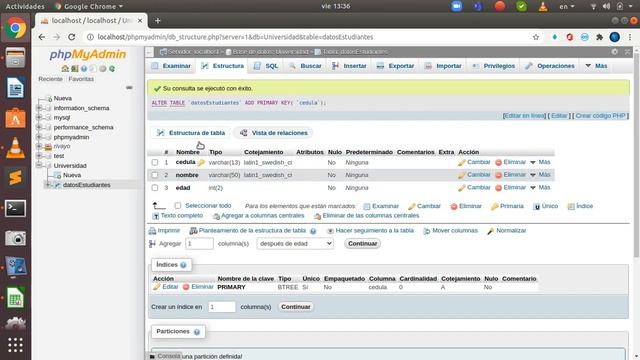The height and width of the screenshot is (360, 640).
Task: Focus the Agregar columns number field
Action: (x=199, y=244)
